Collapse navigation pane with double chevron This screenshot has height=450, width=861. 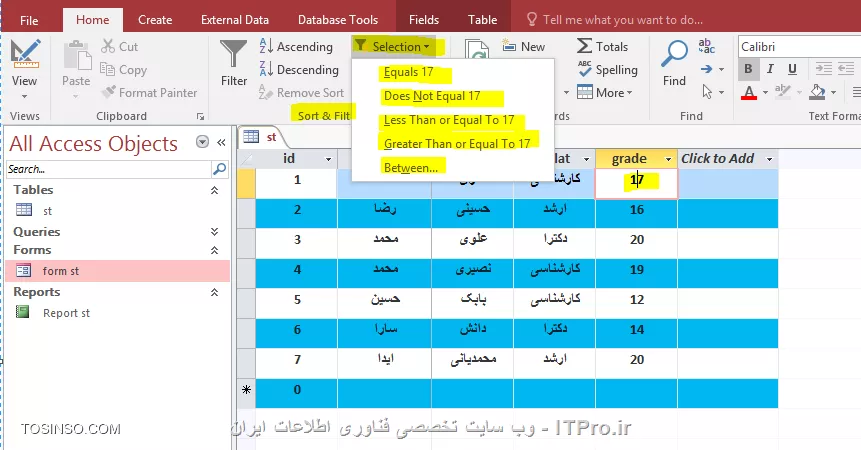221,143
